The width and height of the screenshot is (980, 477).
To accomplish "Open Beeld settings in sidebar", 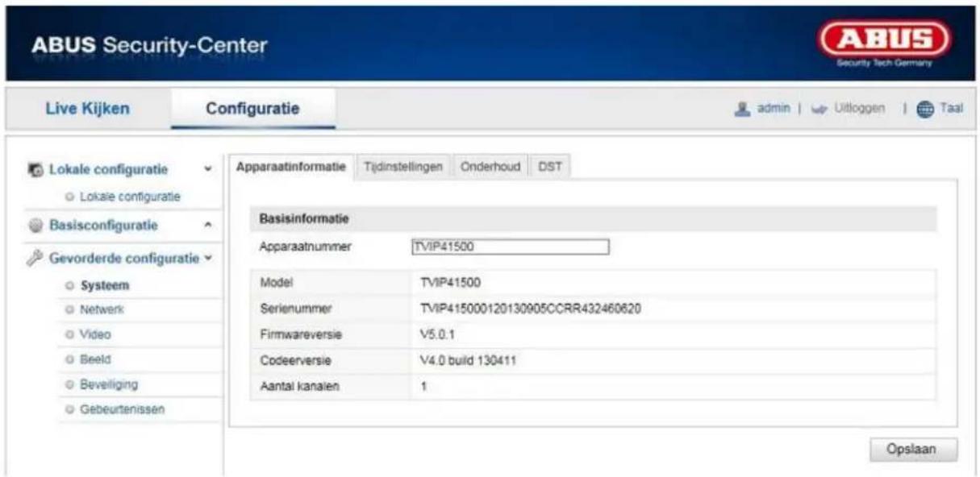I will click(95, 359).
